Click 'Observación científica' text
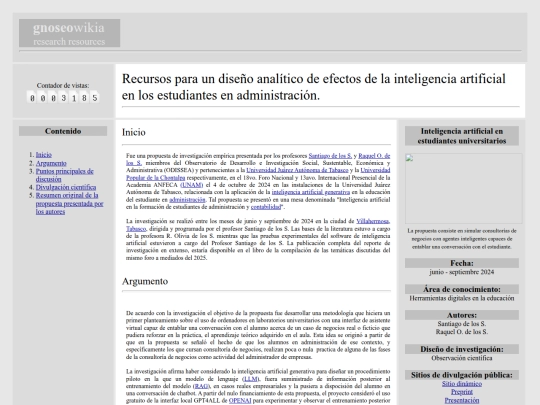This screenshot has height=405, width=540. 462,358
